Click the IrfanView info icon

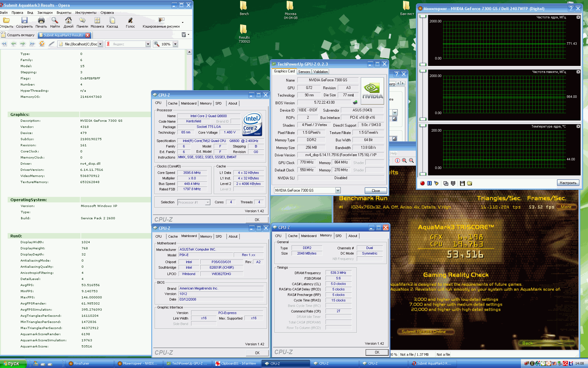point(397,160)
